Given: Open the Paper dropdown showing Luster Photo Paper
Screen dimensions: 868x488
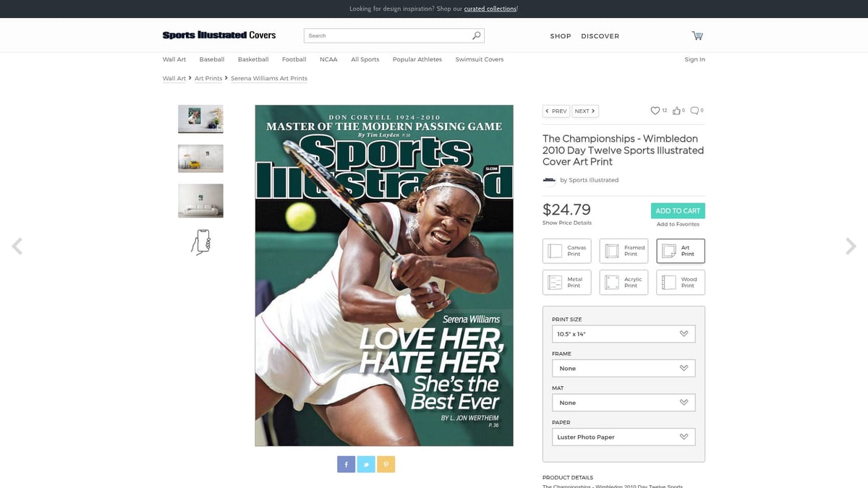Looking at the screenshot, I should pos(624,437).
